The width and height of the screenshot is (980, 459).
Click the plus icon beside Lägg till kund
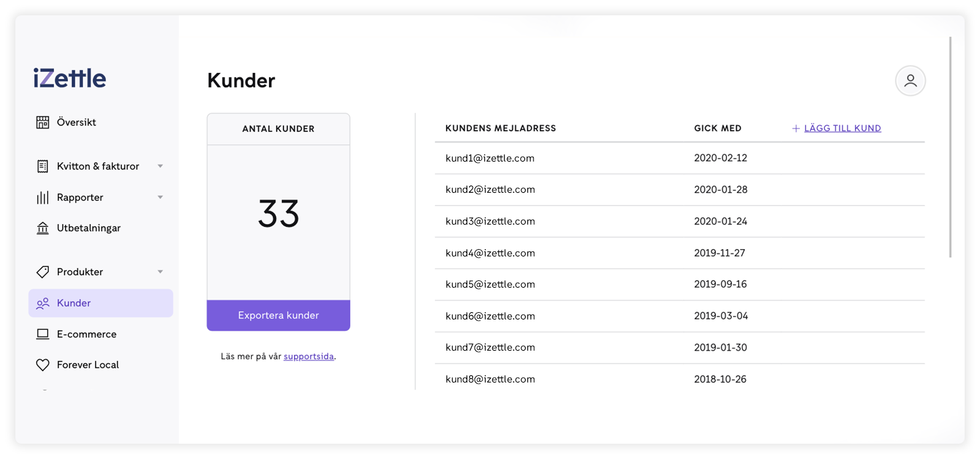(x=796, y=129)
